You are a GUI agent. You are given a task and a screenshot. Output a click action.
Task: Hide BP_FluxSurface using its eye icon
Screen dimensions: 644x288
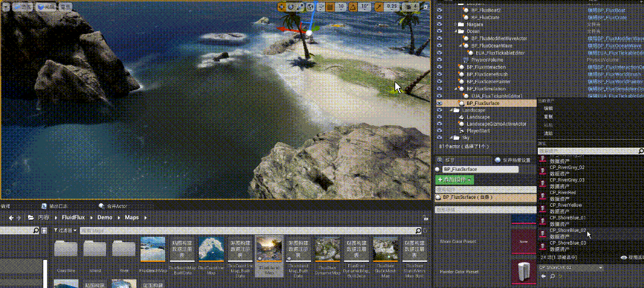point(439,104)
